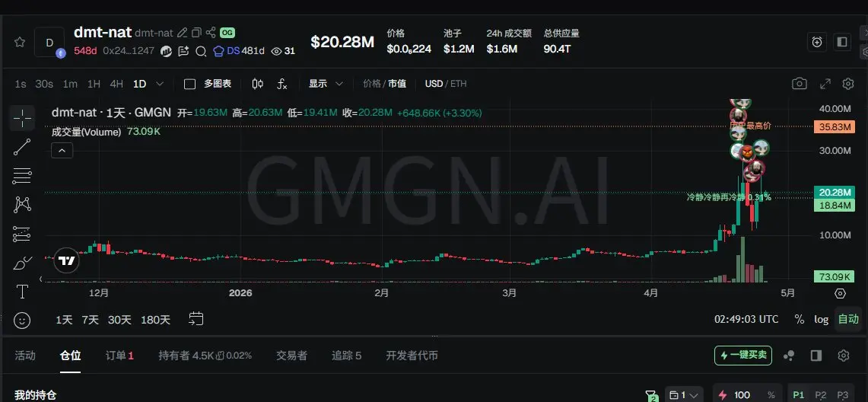Select the forecast measurement tool

click(x=22, y=234)
